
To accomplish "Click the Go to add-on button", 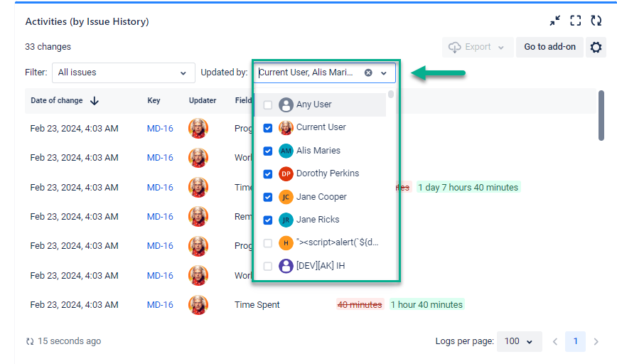I will coord(549,48).
